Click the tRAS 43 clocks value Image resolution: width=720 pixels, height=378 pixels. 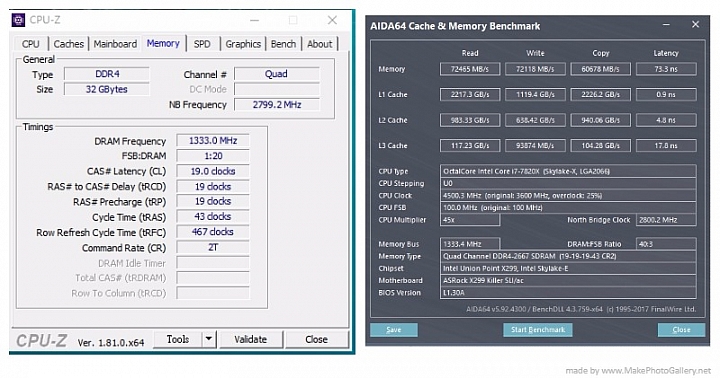(x=213, y=217)
